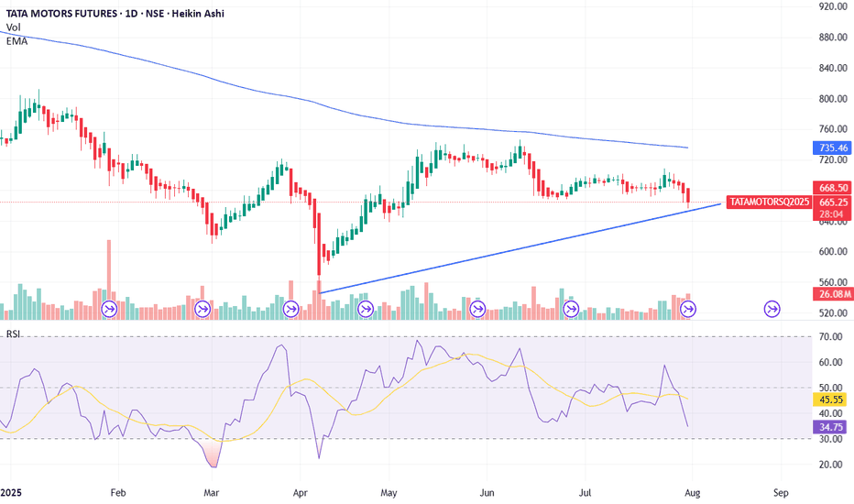Image resolution: width=854 pixels, height=504 pixels.
Task: Click the May label on time axis
Action: coord(389,493)
